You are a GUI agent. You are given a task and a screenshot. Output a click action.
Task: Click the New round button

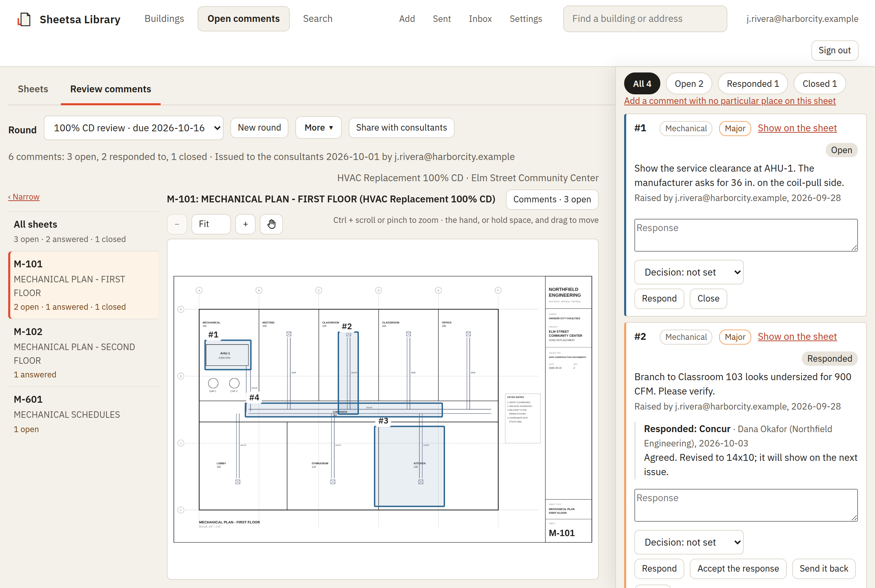tap(259, 128)
